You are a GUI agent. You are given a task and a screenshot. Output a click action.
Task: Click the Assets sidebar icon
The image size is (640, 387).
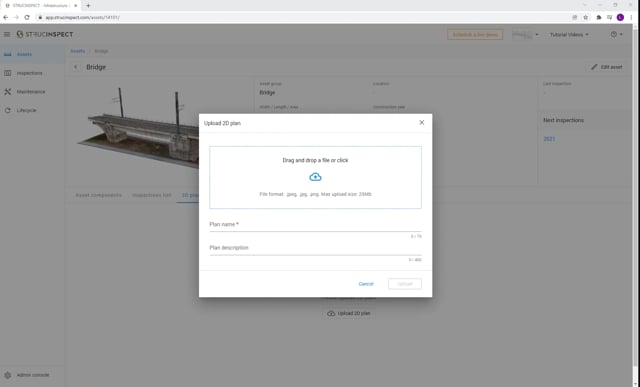[8, 54]
